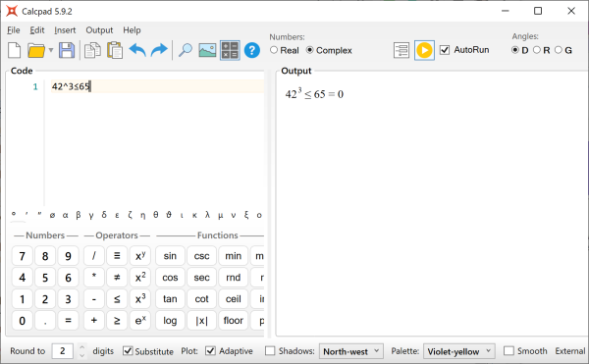Select the Complex numbers option
The height and width of the screenshot is (364, 589).
(329, 50)
